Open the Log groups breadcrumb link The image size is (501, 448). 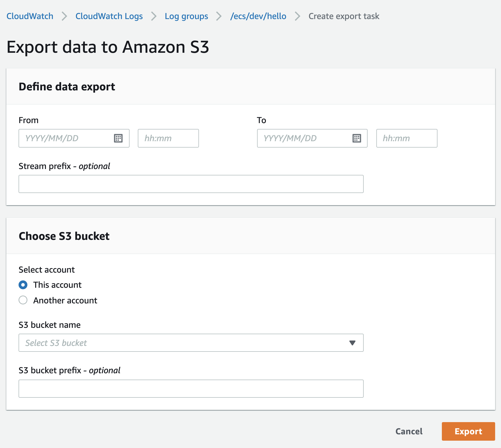[x=186, y=16]
